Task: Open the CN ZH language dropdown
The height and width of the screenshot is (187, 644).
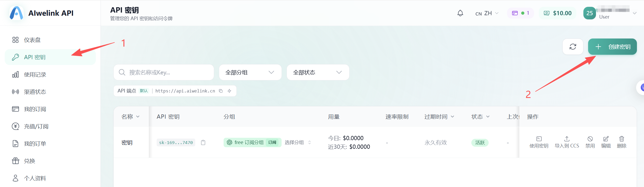Action: [x=487, y=13]
